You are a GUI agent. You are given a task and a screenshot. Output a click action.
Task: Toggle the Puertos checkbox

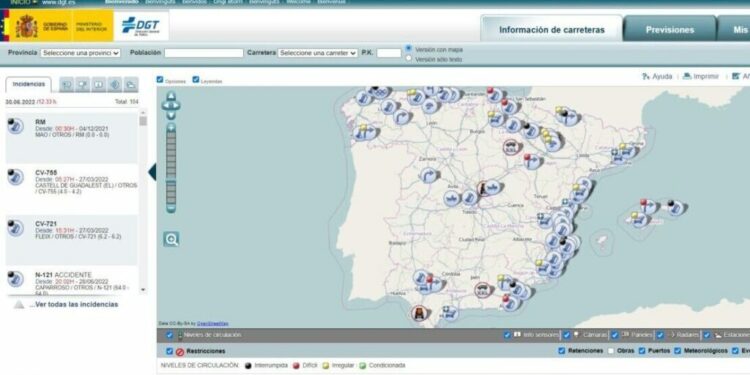[x=642, y=351]
